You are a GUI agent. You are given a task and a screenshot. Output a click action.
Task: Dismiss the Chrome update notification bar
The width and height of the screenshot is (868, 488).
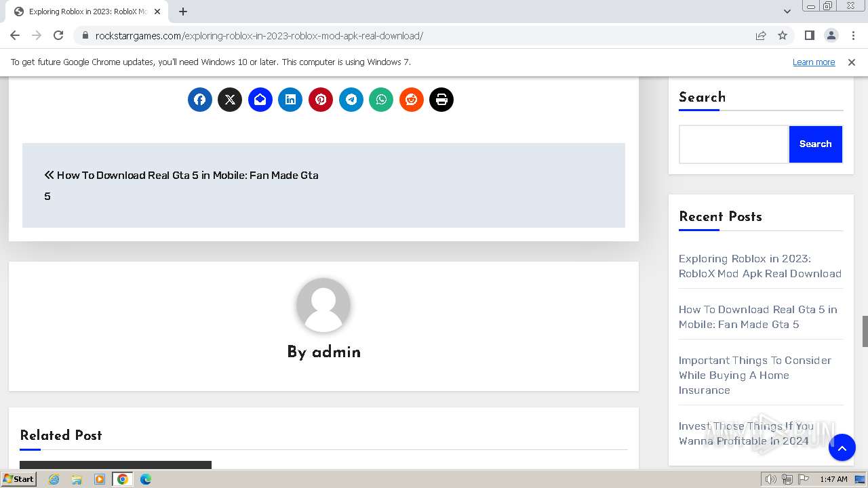click(x=852, y=62)
